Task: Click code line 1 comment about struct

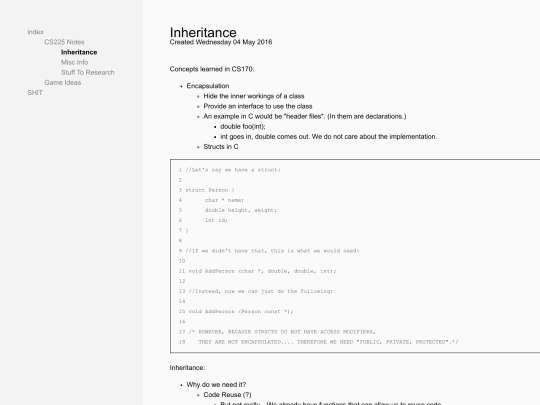Action: coord(233,170)
